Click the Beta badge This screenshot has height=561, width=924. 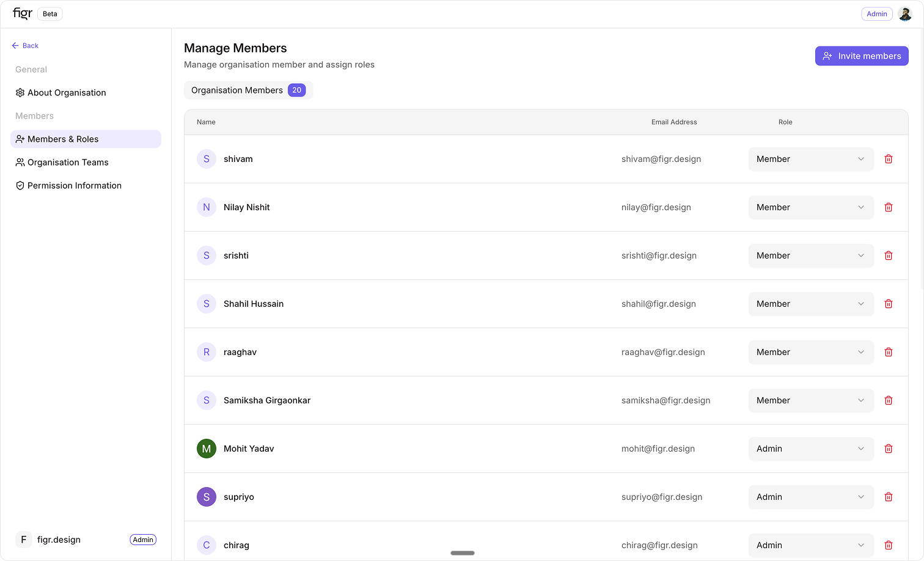click(50, 14)
